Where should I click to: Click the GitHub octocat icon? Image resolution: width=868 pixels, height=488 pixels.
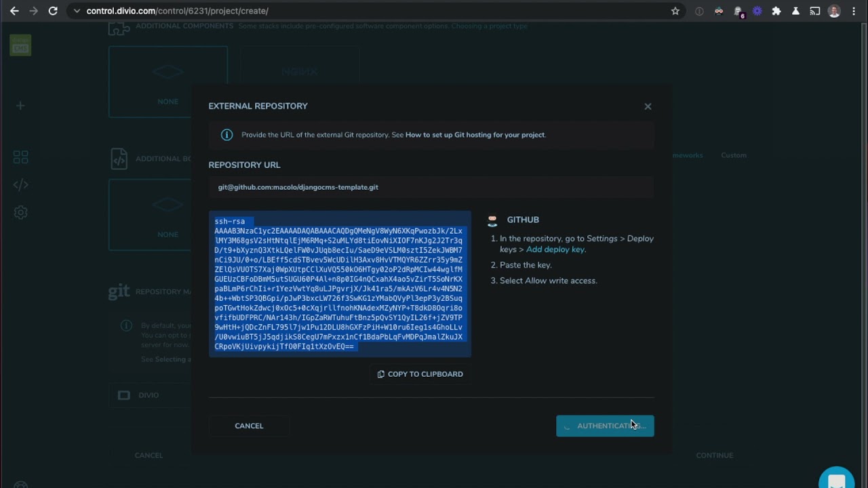pos(492,220)
